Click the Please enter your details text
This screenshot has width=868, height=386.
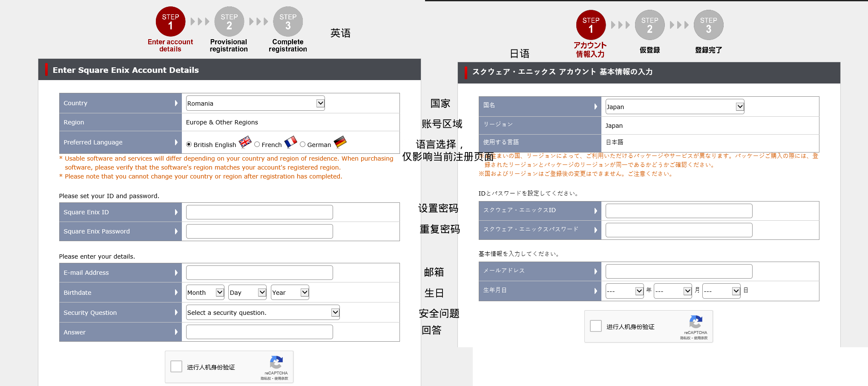(x=97, y=256)
